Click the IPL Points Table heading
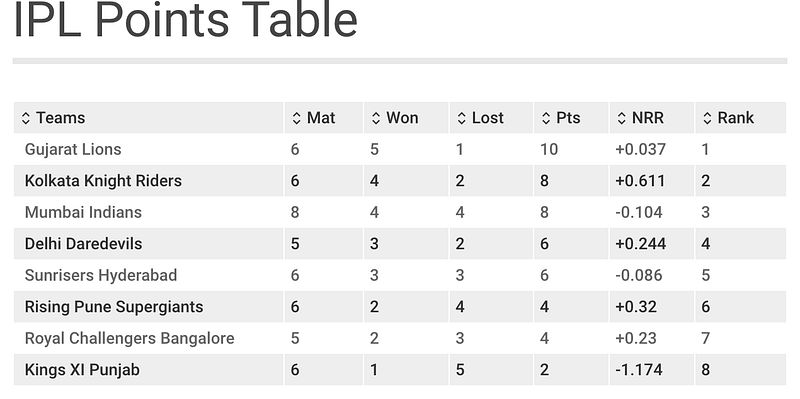The image size is (800, 399). click(185, 20)
